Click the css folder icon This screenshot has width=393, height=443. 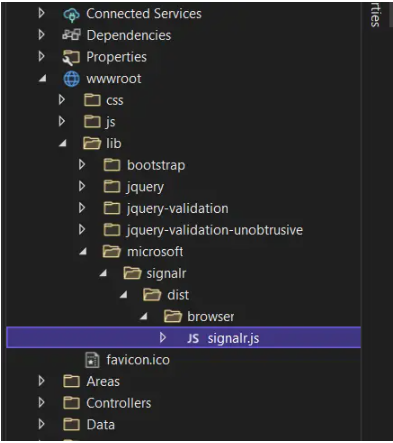tap(92, 100)
